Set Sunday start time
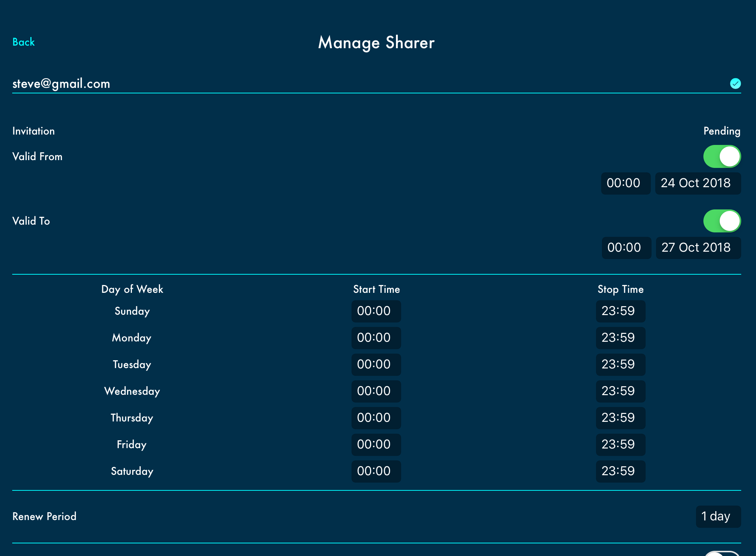The height and width of the screenshot is (556, 756). coord(376,311)
